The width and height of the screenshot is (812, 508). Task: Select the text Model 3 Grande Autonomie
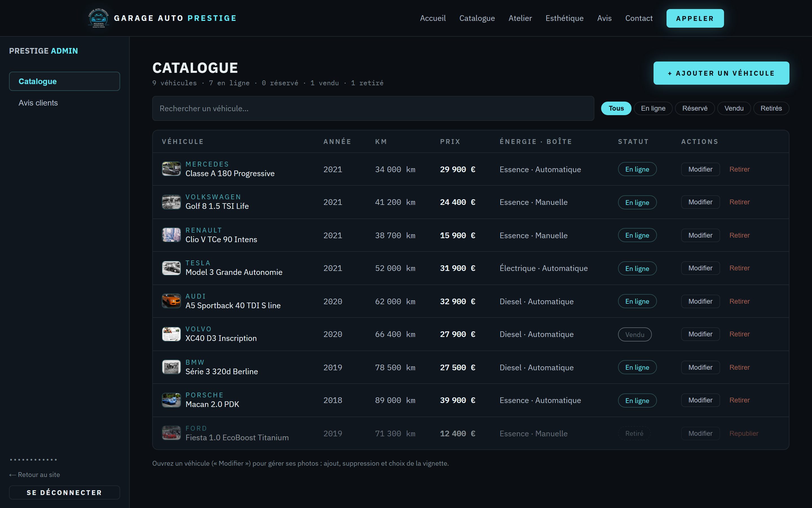pos(234,272)
